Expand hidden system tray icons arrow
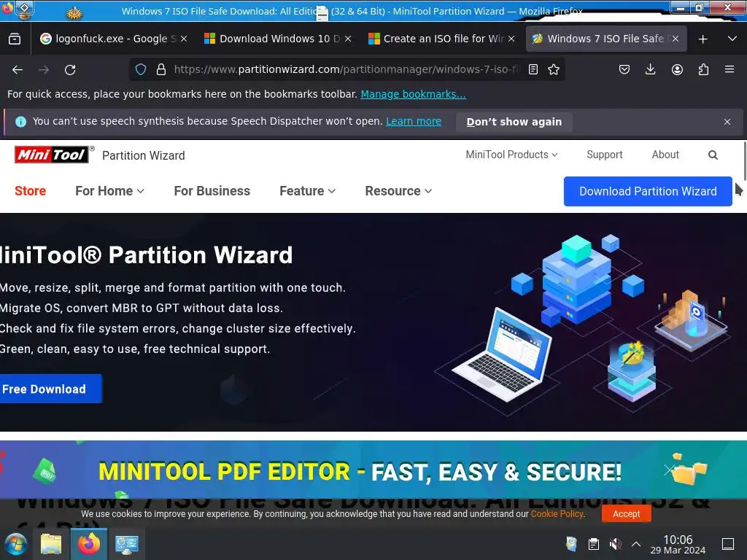 636,544
